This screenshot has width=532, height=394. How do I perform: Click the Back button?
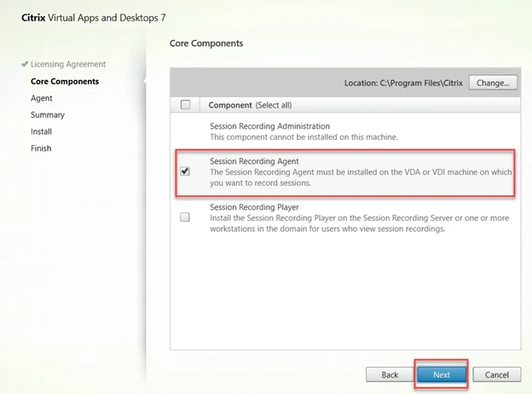click(x=390, y=374)
